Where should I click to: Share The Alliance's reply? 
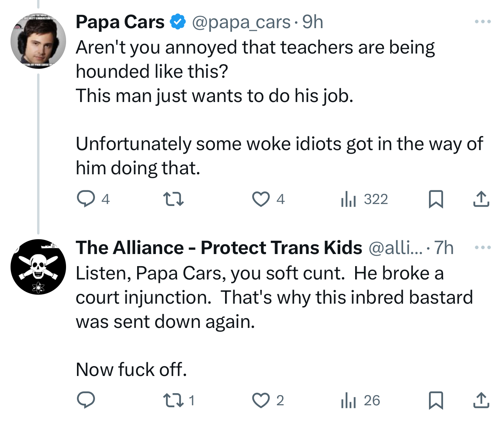pyautogui.click(x=481, y=400)
